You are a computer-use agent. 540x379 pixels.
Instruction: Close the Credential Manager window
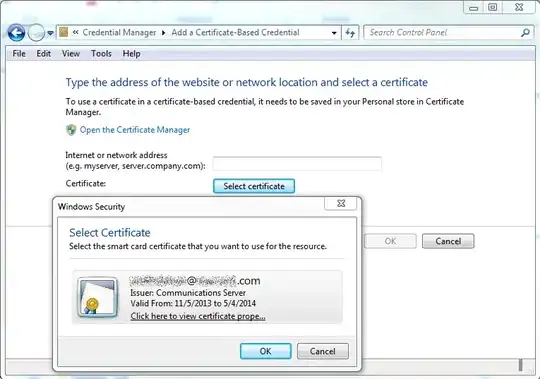[x=519, y=8]
